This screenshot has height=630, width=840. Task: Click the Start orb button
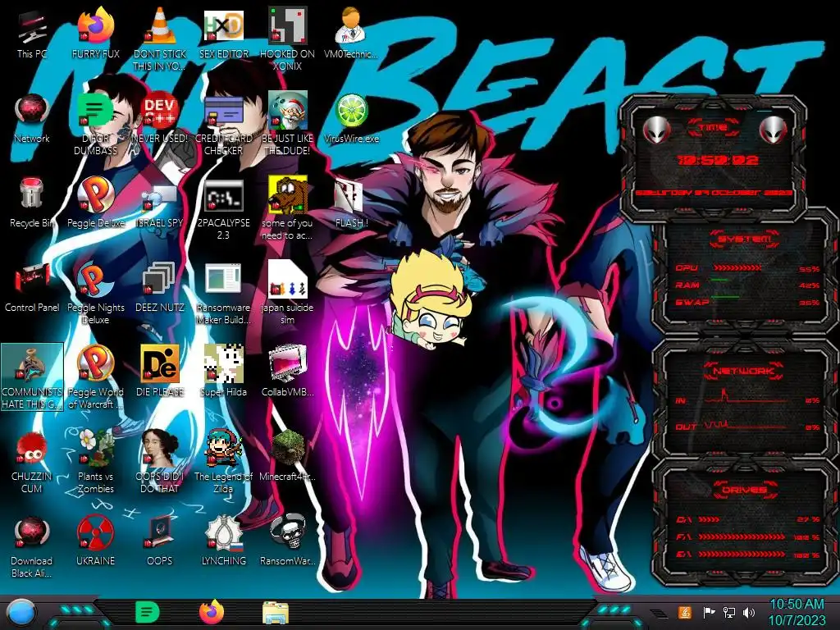[21, 614]
